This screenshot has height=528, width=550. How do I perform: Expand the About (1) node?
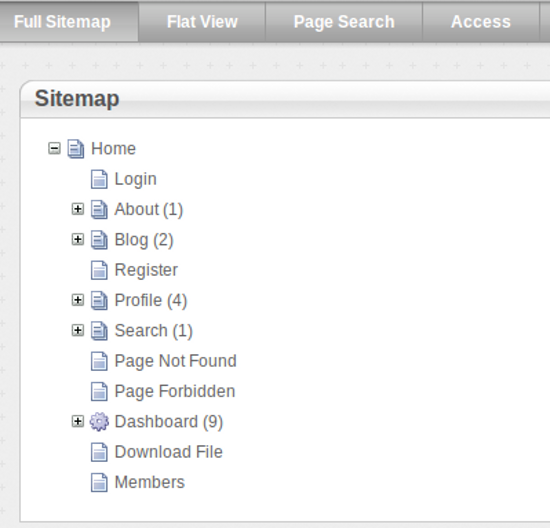78,209
